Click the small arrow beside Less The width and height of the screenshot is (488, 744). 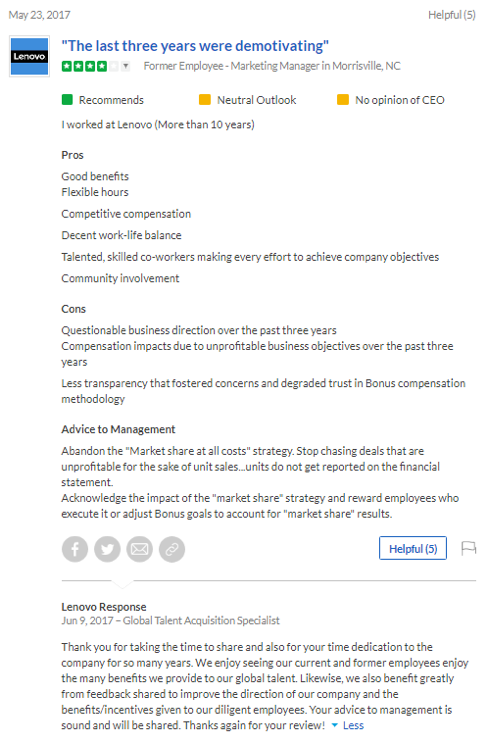point(335,725)
